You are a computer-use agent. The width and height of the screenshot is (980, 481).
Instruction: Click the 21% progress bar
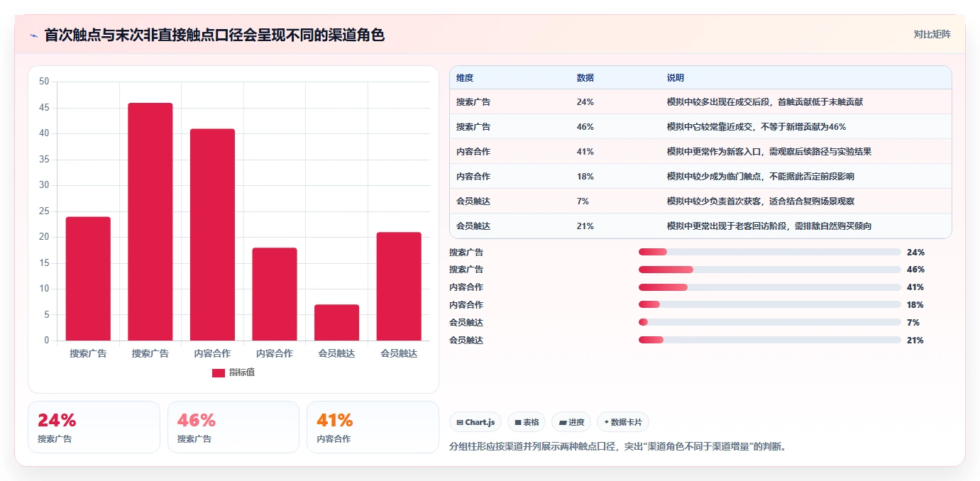pyautogui.click(x=769, y=340)
